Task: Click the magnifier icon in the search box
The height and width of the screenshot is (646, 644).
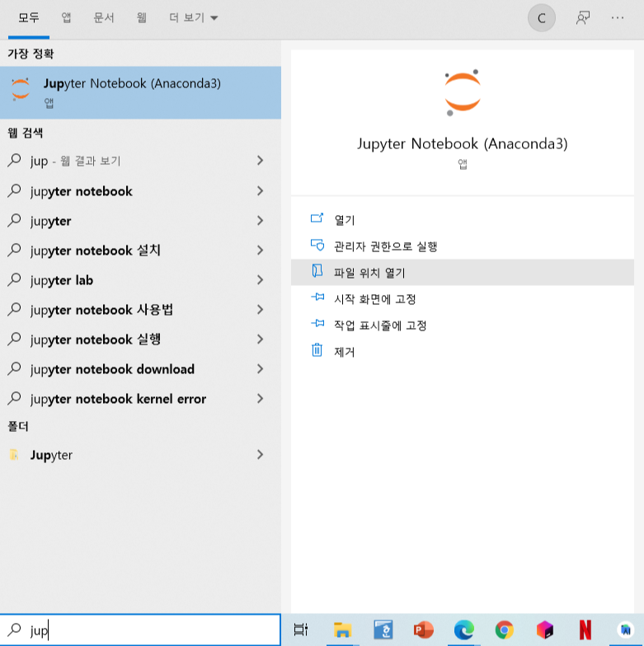Action: pyautogui.click(x=15, y=629)
